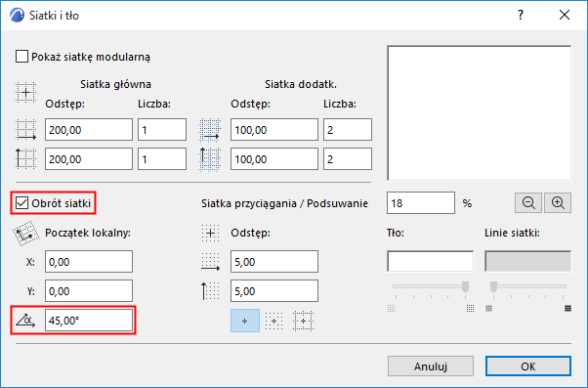Open the Linie siatki color swatch
The height and width of the screenshot is (388, 588).
point(528,261)
